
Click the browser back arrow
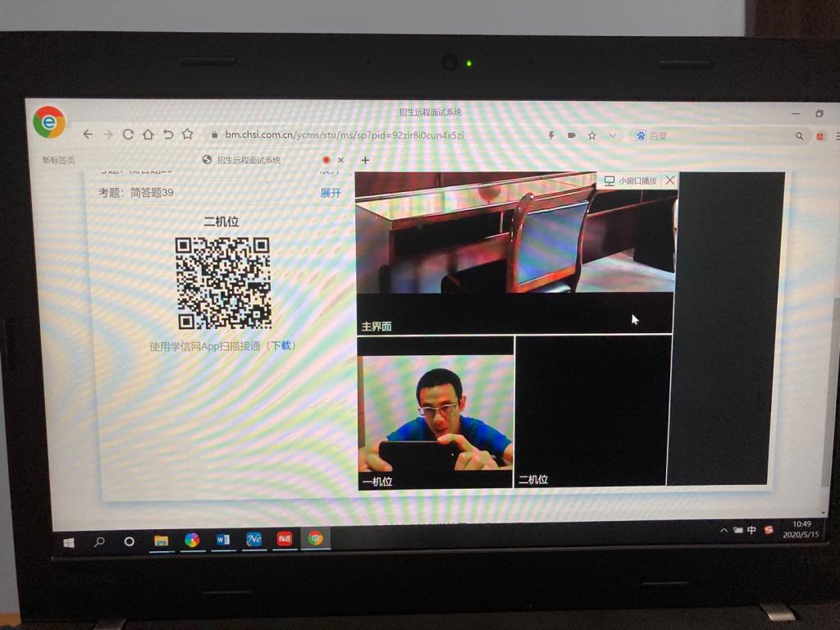(88, 135)
